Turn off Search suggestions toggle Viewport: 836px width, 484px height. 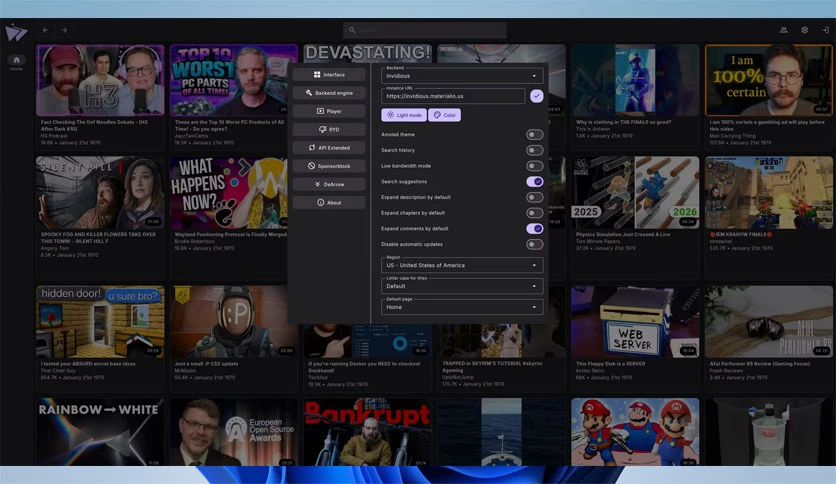pyautogui.click(x=534, y=182)
